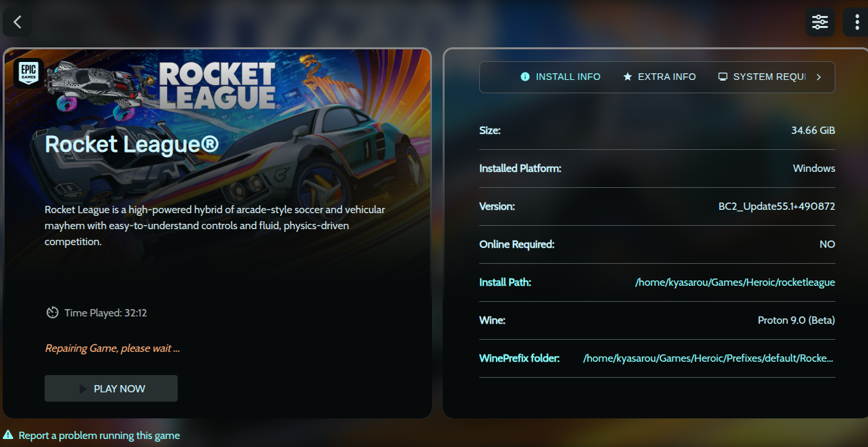Image resolution: width=868 pixels, height=447 pixels.
Task: Switch to the Install Info tab
Action: pos(560,77)
